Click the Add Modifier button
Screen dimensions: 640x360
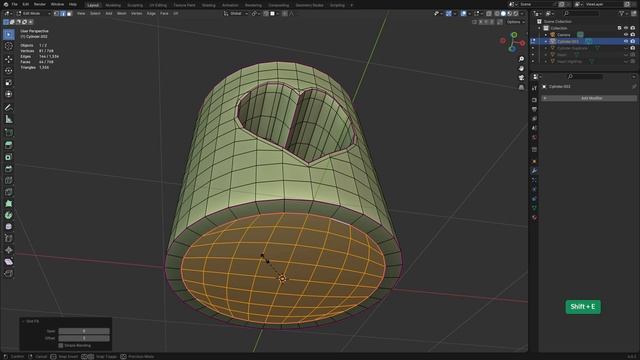pyautogui.click(x=589, y=98)
